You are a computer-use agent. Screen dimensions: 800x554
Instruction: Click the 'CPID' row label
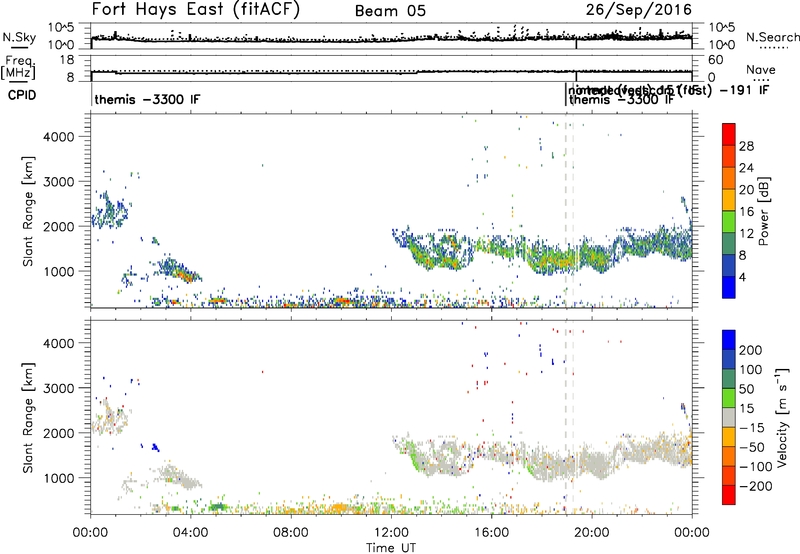click(x=22, y=95)
